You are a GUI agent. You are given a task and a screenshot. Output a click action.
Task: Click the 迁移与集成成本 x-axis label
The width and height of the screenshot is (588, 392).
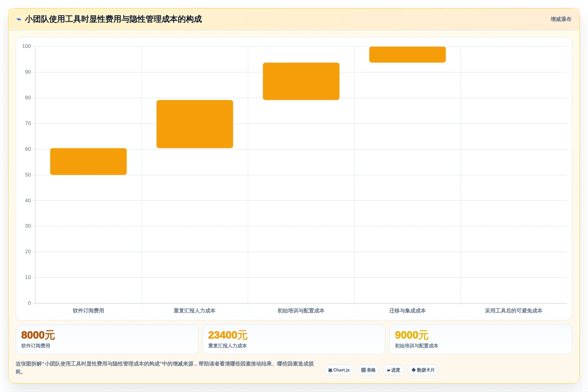pos(407,311)
